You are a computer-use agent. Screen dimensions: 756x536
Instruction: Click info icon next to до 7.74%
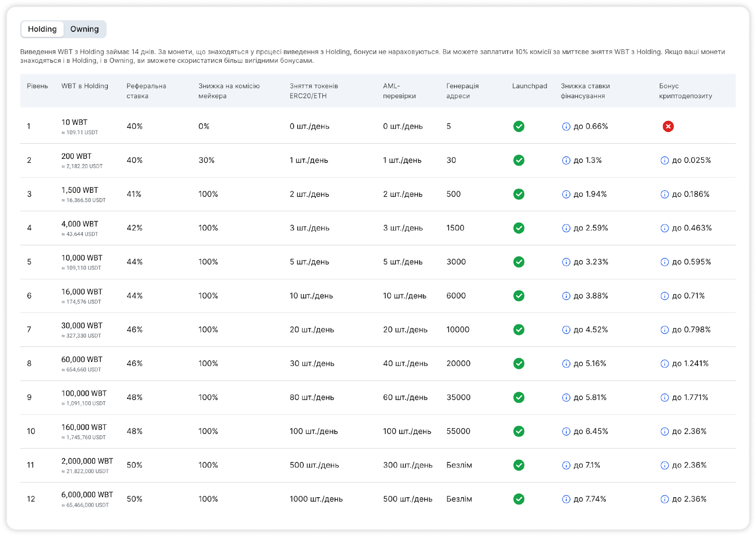point(566,499)
